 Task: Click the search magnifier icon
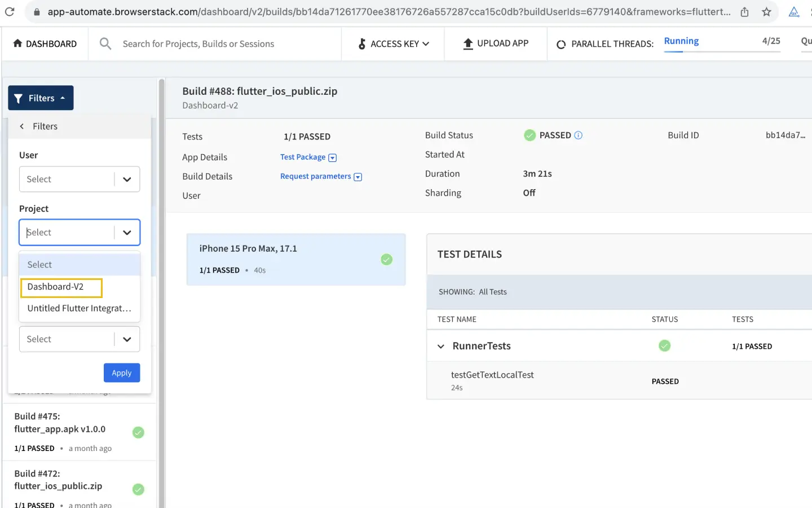coord(105,43)
